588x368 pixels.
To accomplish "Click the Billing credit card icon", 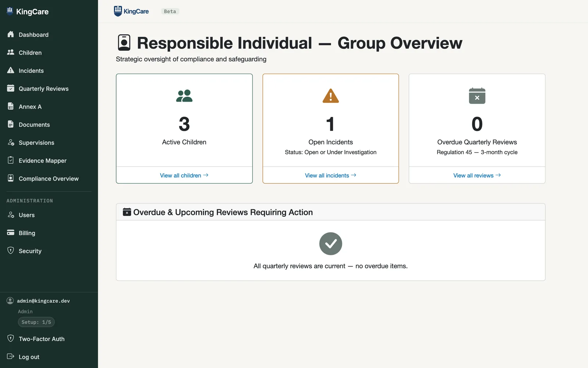I will (x=11, y=233).
